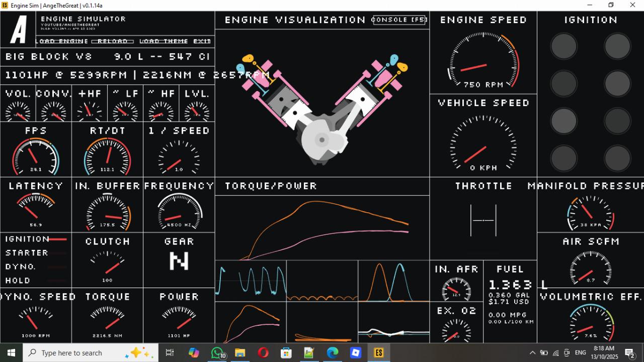
Task: Click the Gear N indicator
Action: point(179,261)
